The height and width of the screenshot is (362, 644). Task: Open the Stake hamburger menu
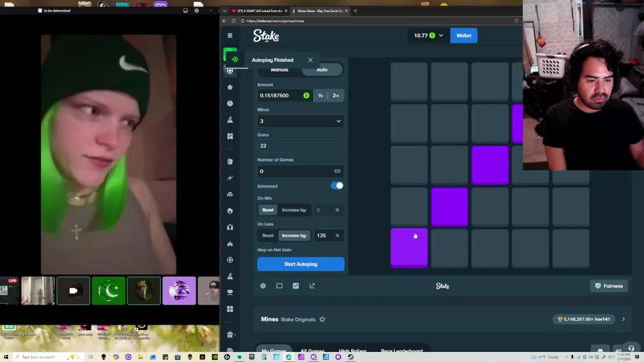[x=230, y=35]
